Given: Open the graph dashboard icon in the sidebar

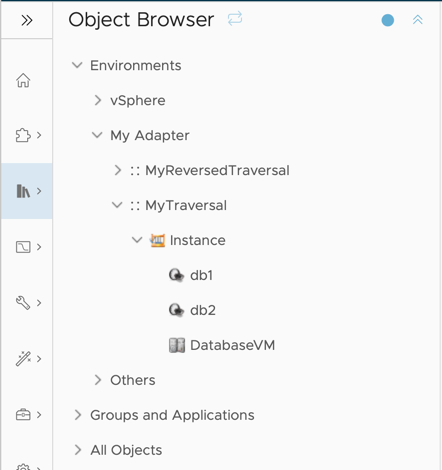Looking at the screenshot, I should [x=23, y=247].
